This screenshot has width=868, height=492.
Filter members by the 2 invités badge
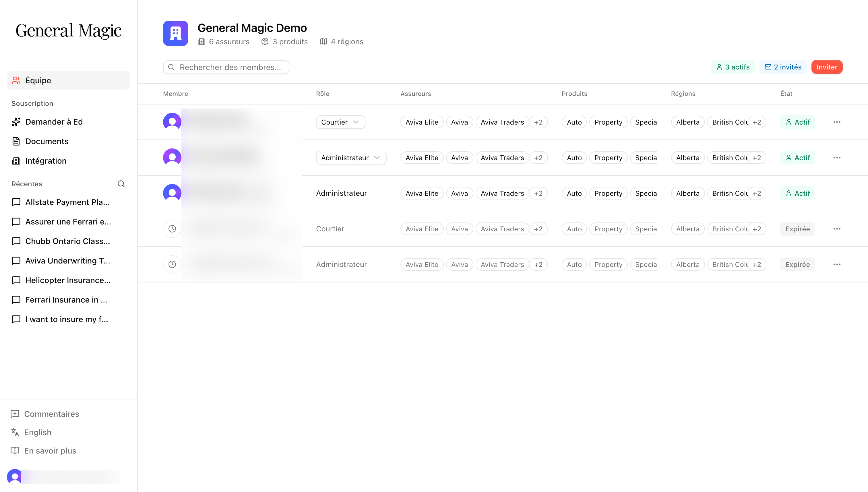click(783, 67)
